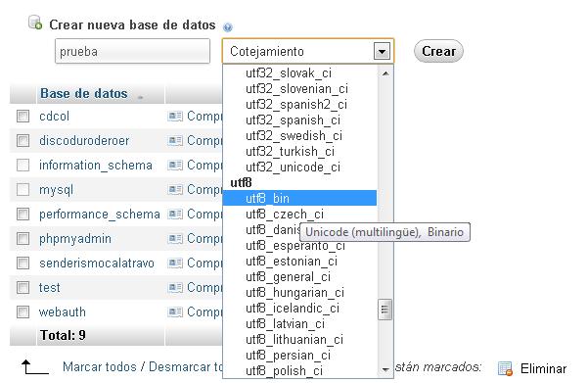Choose utf8_persian_ci option

pos(300,356)
